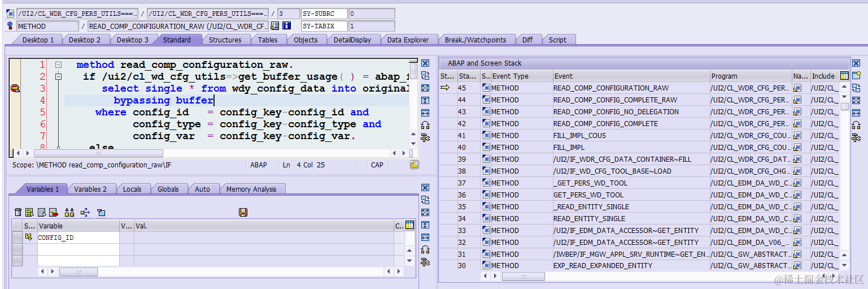Collapse the if block at line 2
The height and width of the screenshot is (289, 868).
point(58,76)
